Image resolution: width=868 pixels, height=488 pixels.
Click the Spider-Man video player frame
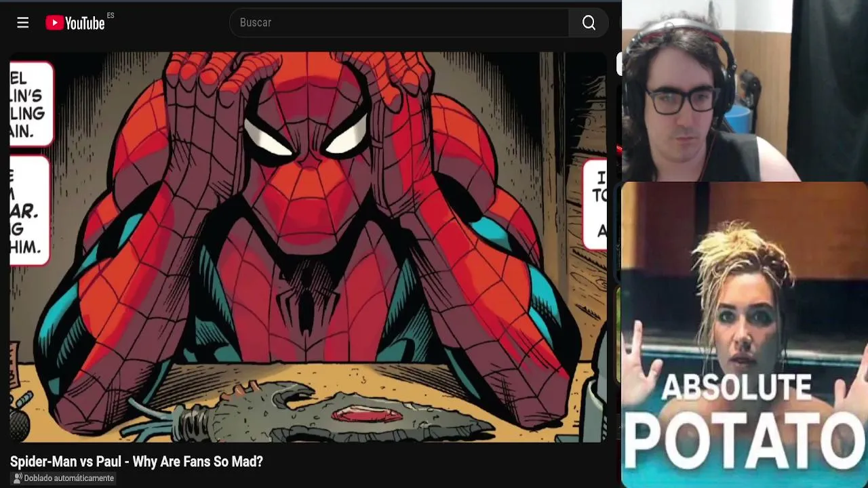point(309,247)
